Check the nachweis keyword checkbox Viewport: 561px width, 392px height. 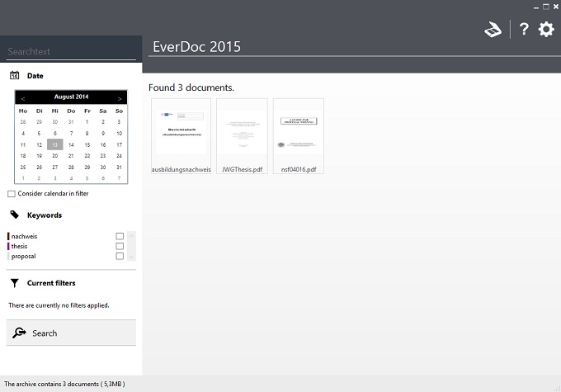120,236
